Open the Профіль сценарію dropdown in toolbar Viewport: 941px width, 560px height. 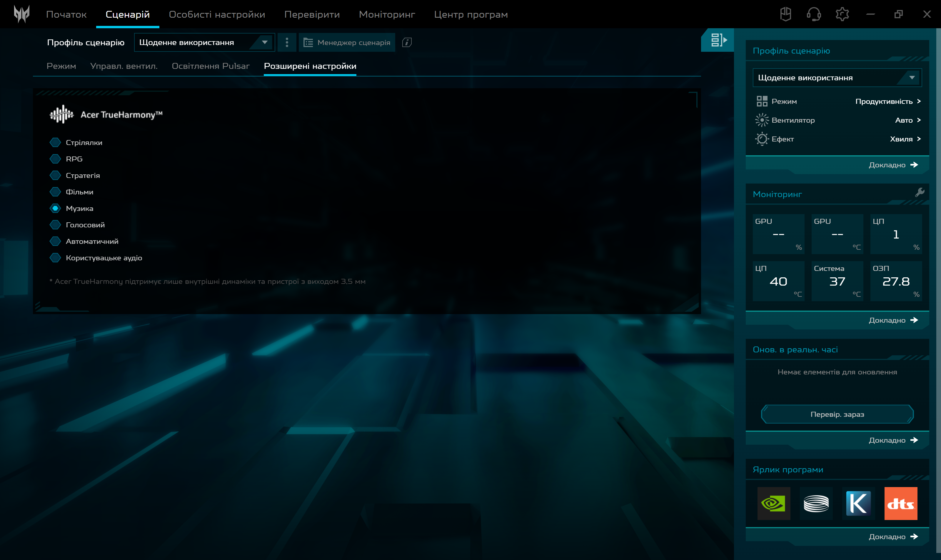pyautogui.click(x=204, y=42)
